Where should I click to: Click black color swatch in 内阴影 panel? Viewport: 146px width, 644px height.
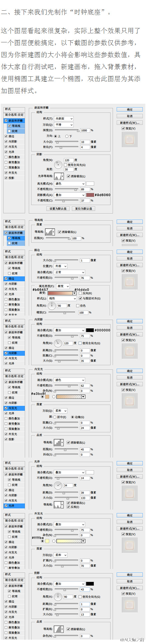pos(90,330)
